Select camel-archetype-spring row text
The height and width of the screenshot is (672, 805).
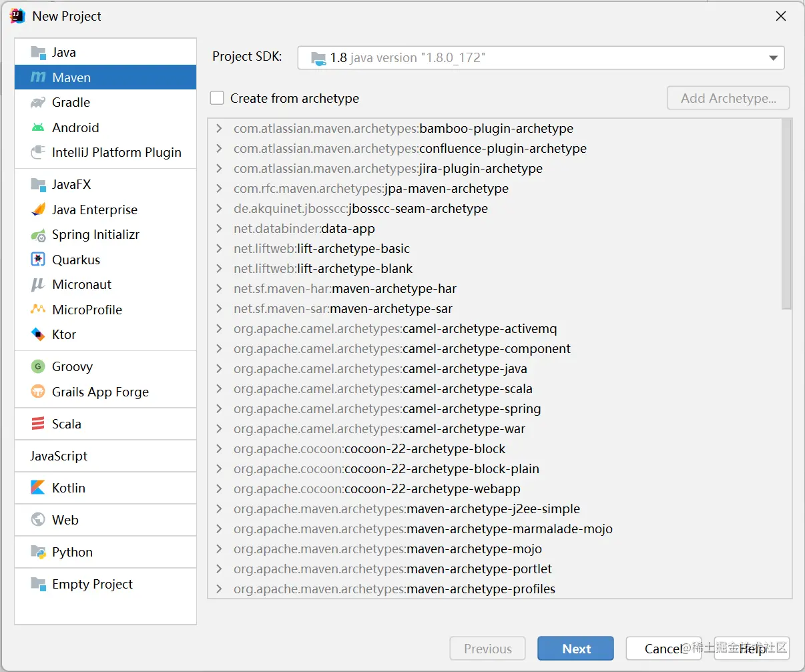click(x=387, y=408)
